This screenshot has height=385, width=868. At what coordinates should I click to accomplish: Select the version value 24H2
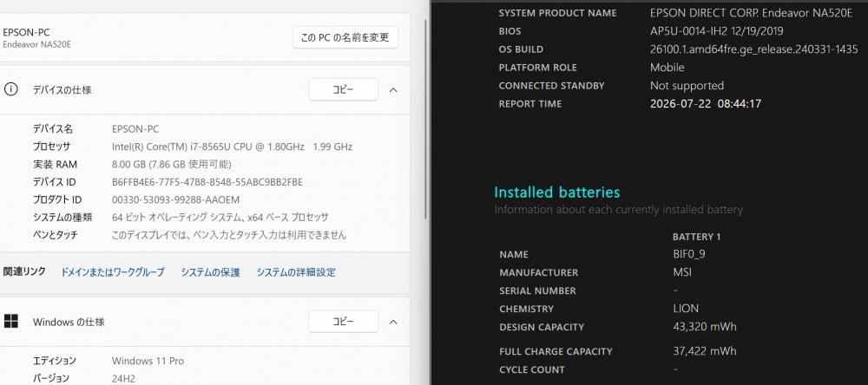click(x=123, y=378)
